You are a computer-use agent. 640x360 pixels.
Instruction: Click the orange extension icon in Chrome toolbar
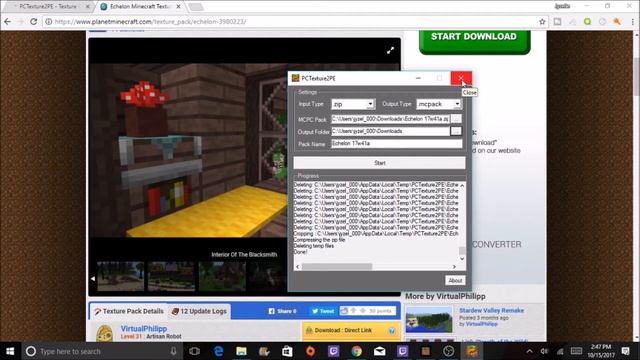[617, 22]
